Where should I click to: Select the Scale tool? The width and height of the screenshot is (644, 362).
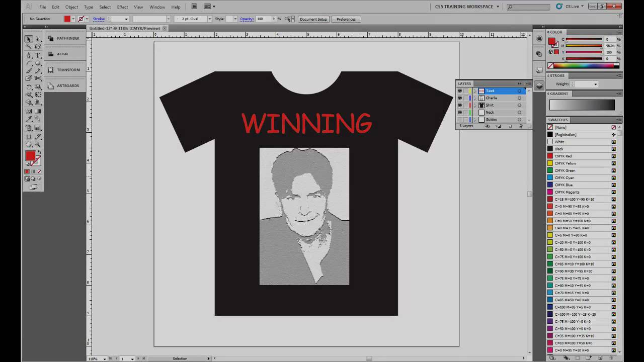point(38,87)
